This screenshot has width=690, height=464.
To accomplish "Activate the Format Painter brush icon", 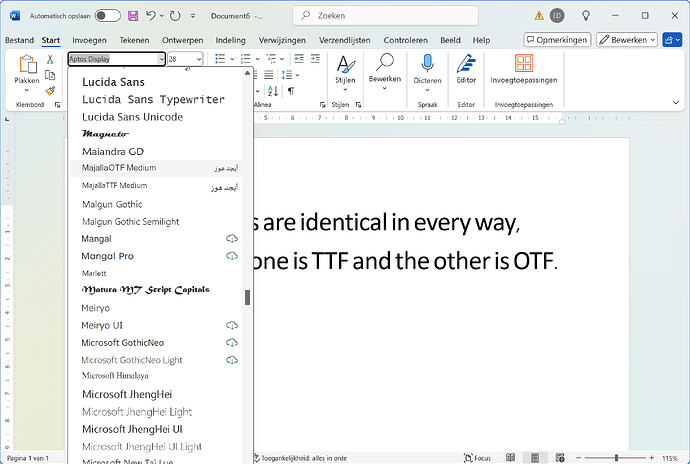I will 50,91.
